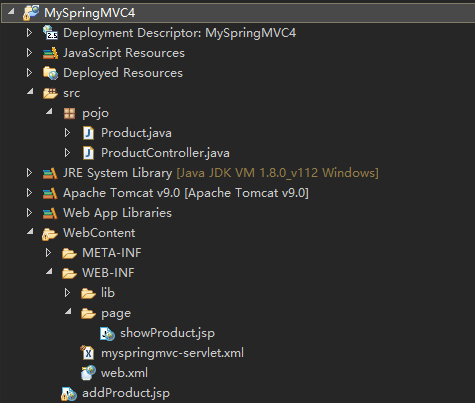The image size is (475, 403).
Task: Collapse the MySpringMVC4 project node
Action: point(11,11)
